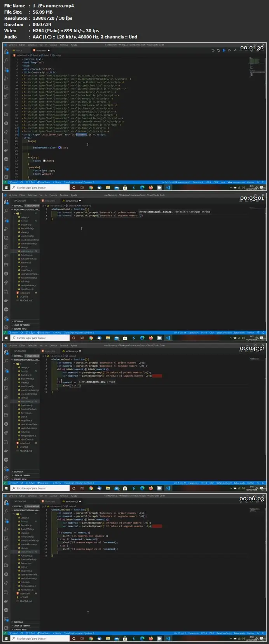This screenshot has height=644, width=269.
Task: Click Run and Debug icon in 00:03:01 frame
Action: [x=6, y=229]
